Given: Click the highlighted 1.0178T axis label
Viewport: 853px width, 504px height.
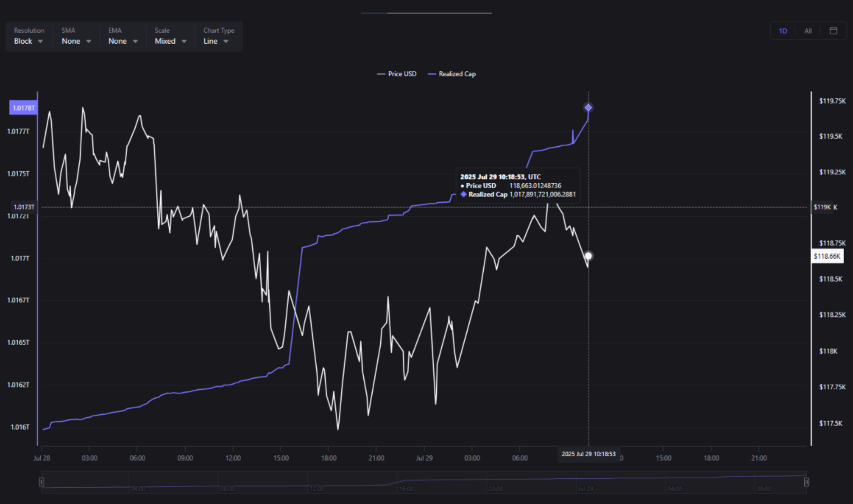Looking at the screenshot, I should [x=23, y=108].
